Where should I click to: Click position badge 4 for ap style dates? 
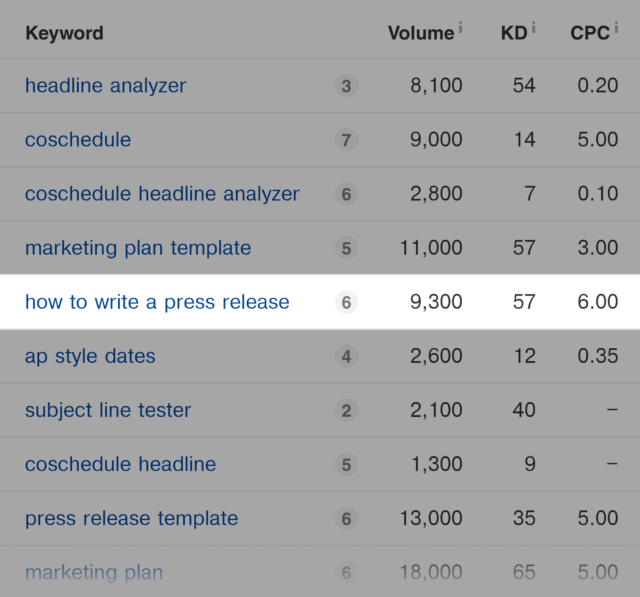tap(347, 356)
